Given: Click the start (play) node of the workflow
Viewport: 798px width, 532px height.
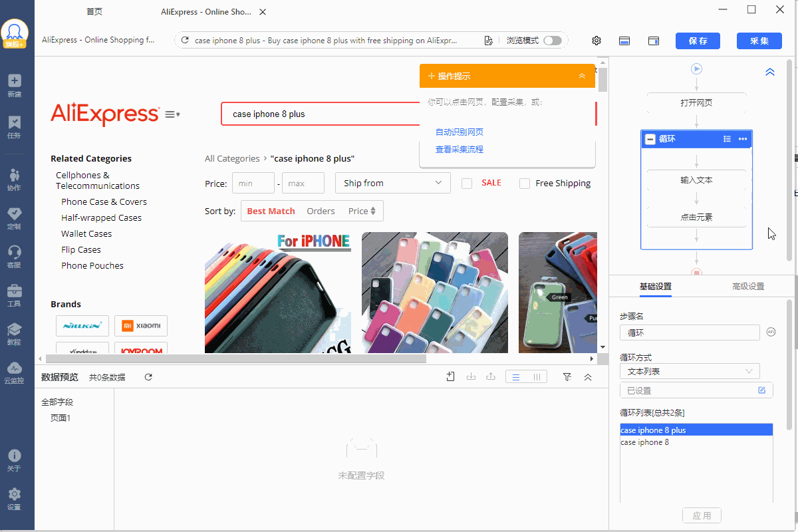Looking at the screenshot, I should [696, 68].
